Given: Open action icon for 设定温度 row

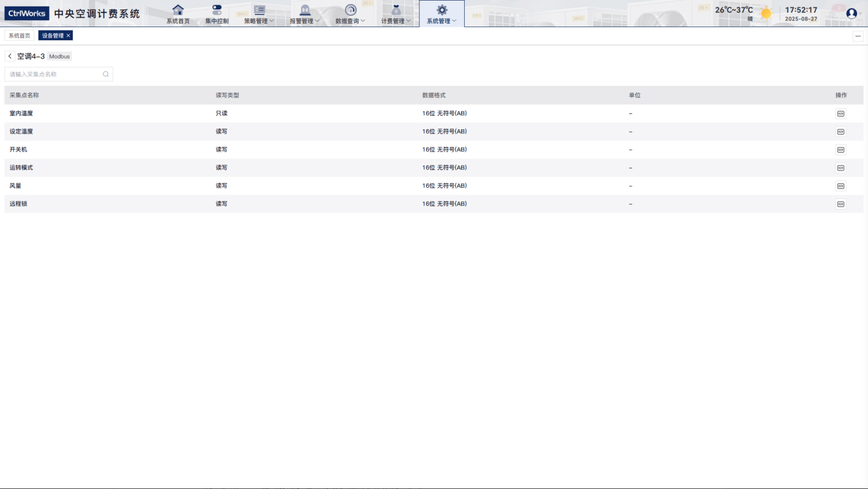Looking at the screenshot, I should (x=840, y=132).
